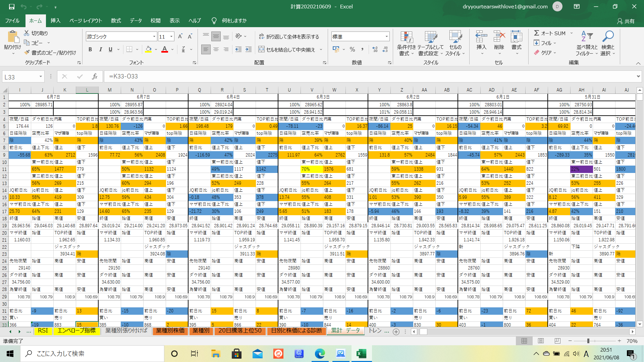Click the Find and Select magnifier icon

click(x=607, y=36)
